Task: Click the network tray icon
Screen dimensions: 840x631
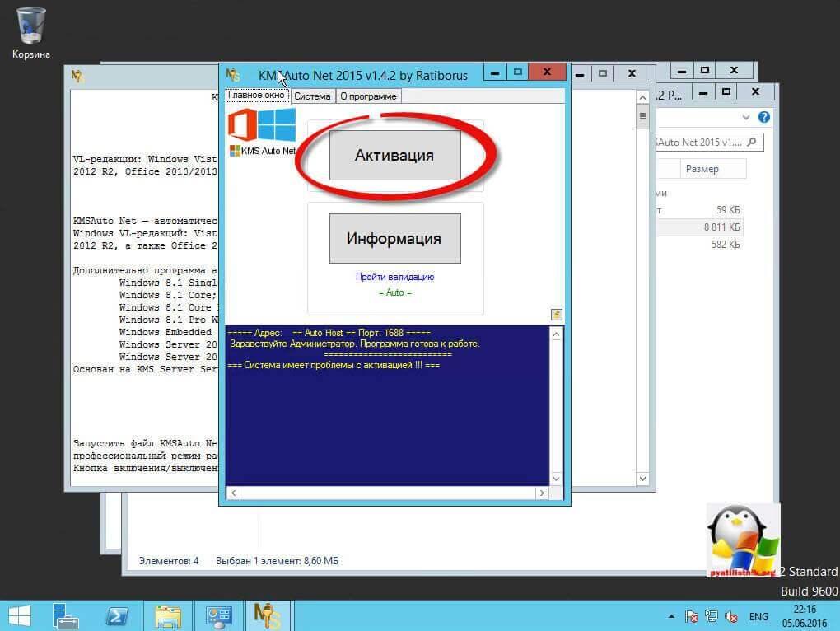Action: tap(711, 616)
